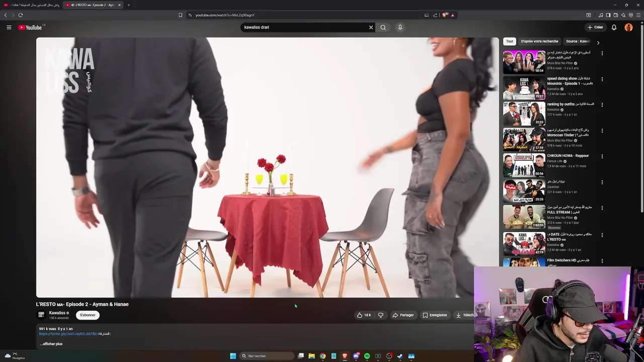
Task: Open OBS Studio from the taskbar
Action: pos(389,356)
